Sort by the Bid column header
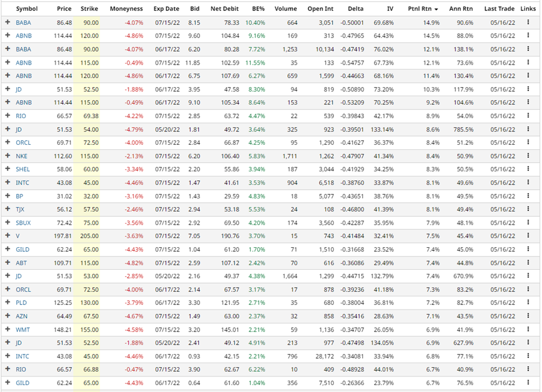 195,9
